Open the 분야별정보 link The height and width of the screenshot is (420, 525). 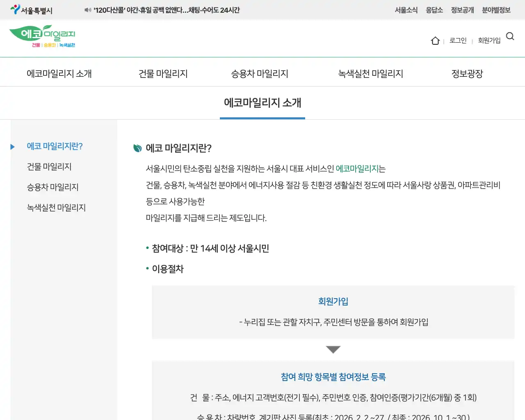(x=496, y=10)
